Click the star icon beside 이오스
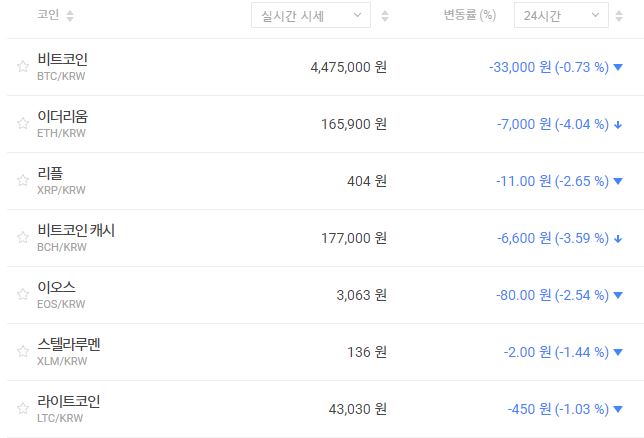The width and height of the screenshot is (644, 438). [x=22, y=295]
